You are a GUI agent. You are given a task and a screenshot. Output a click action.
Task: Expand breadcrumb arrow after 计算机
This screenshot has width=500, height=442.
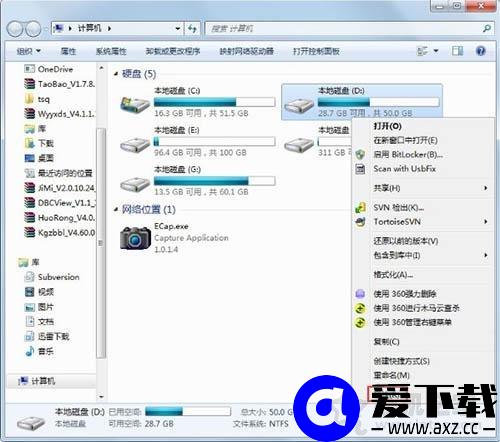[x=109, y=29]
